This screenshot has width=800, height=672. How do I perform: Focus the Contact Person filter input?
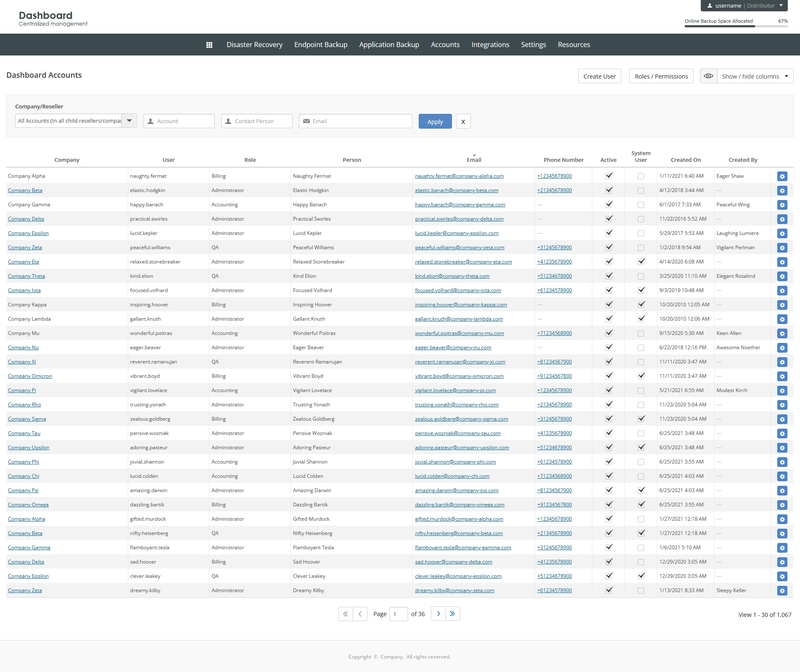pos(257,121)
